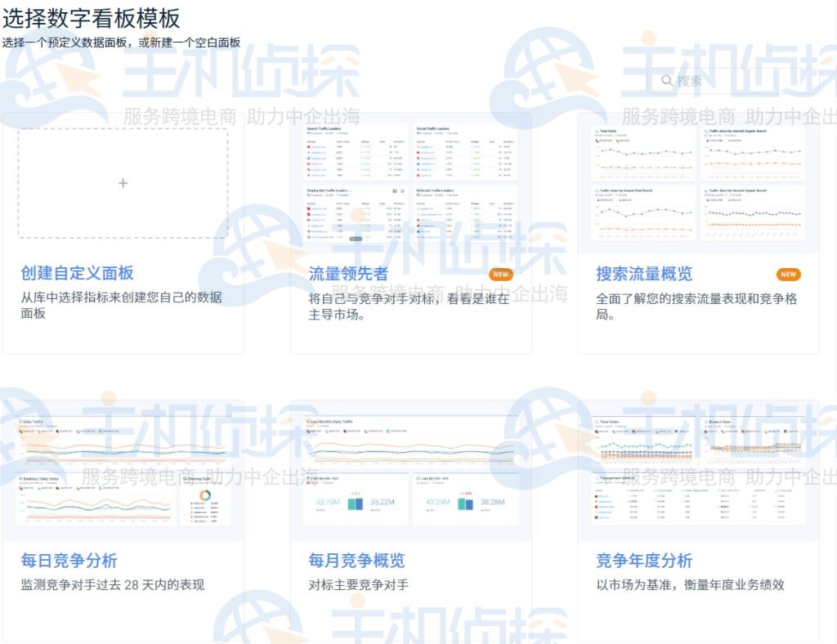
Task: Click the plus icon in blank panel
Action: point(123,183)
